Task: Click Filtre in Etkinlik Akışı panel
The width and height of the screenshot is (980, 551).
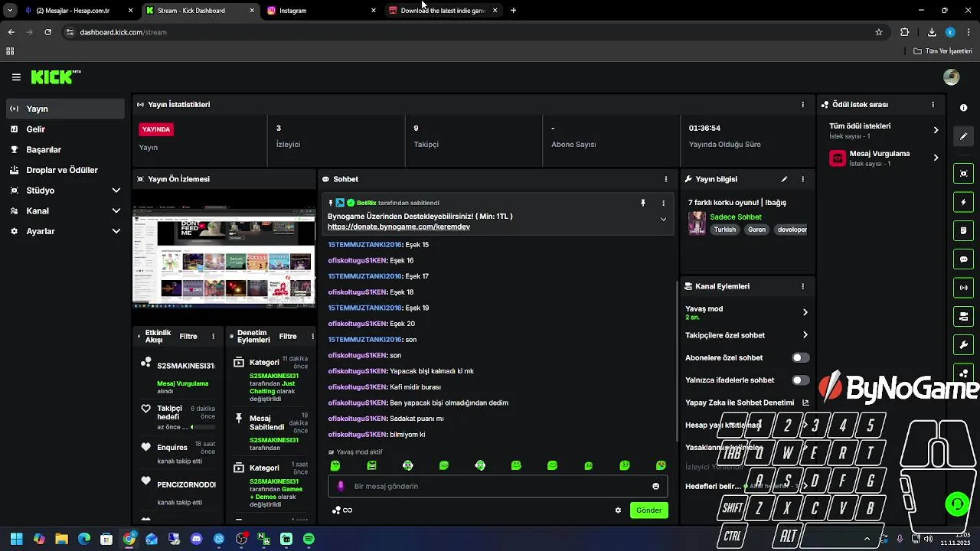Action: coord(188,336)
